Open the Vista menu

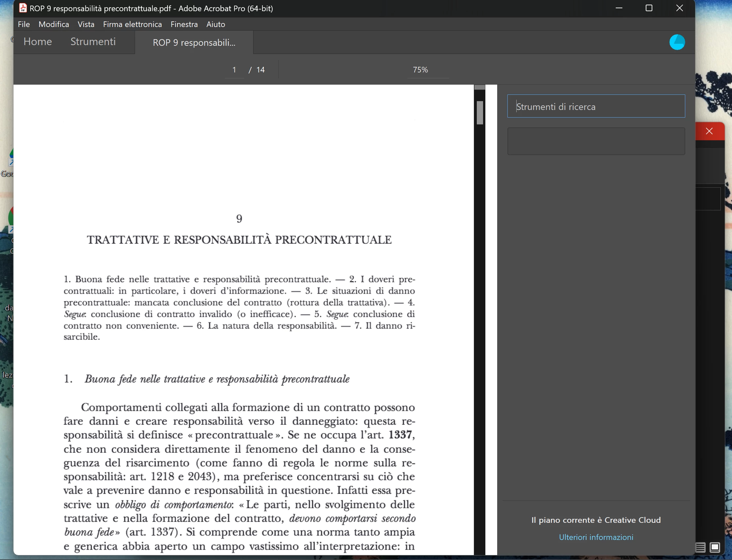point(86,24)
